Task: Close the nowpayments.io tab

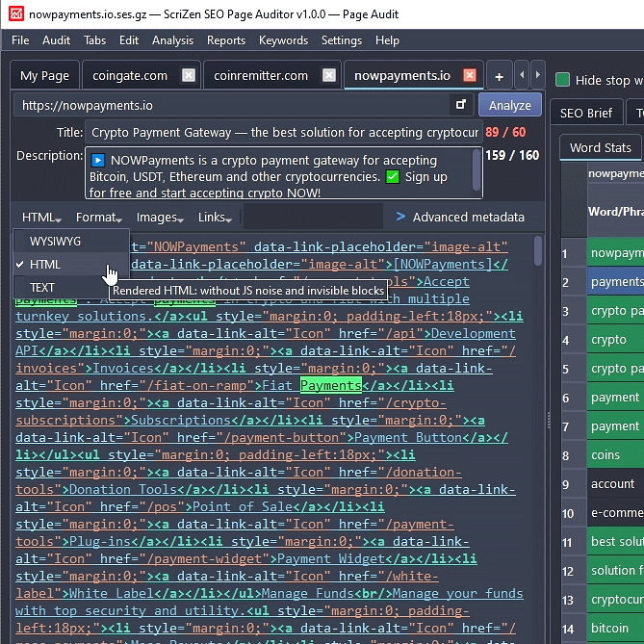Action: (470, 76)
